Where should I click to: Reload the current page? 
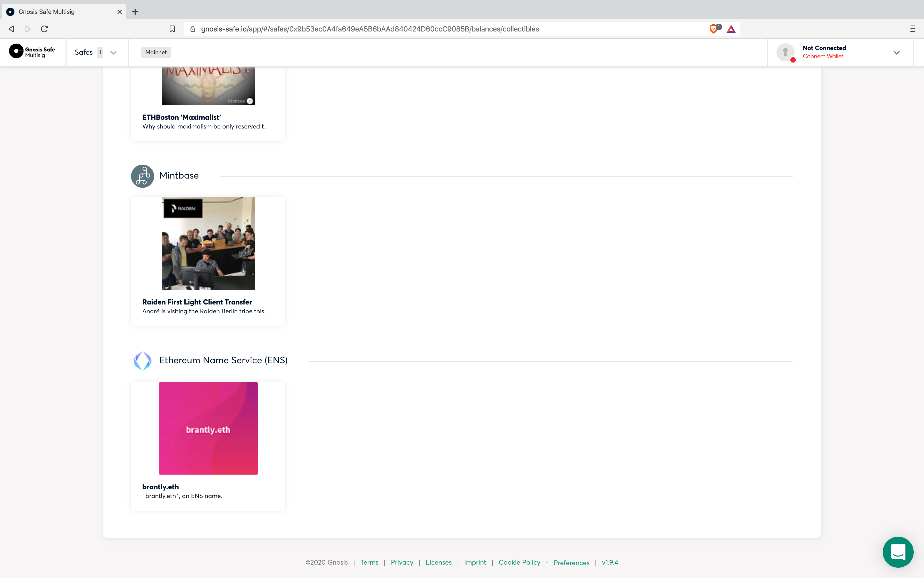(44, 29)
